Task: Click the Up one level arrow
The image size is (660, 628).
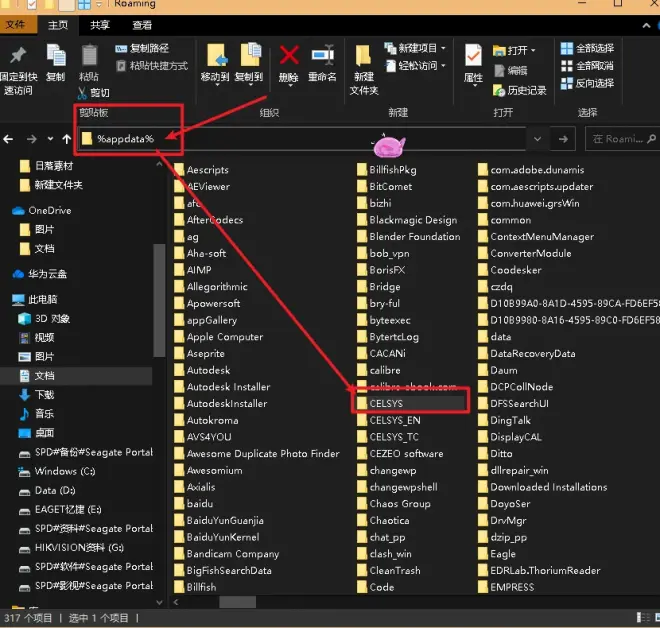Action: tap(67, 139)
